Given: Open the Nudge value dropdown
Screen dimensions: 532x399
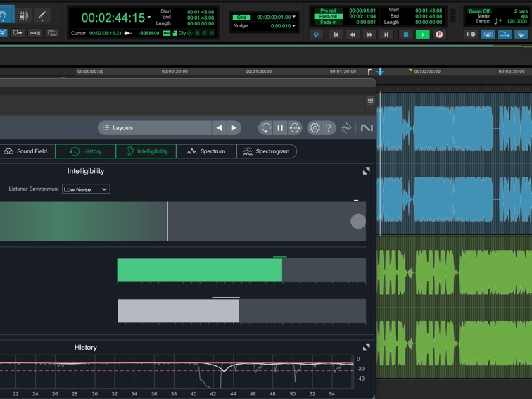Looking at the screenshot, I should [x=294, y=25].
